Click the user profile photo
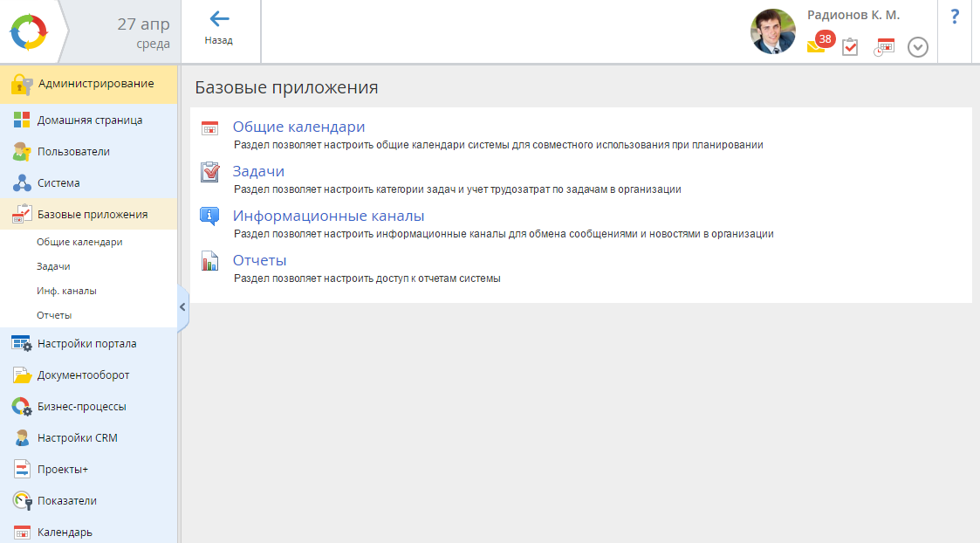Image resolution: width=980 pixels, height=543 pixels. [773, 31]
